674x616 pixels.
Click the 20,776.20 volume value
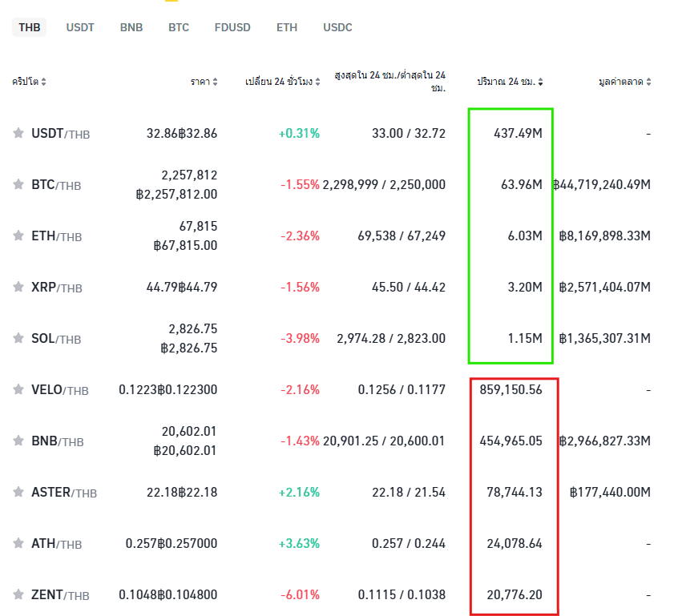point(515,594)
